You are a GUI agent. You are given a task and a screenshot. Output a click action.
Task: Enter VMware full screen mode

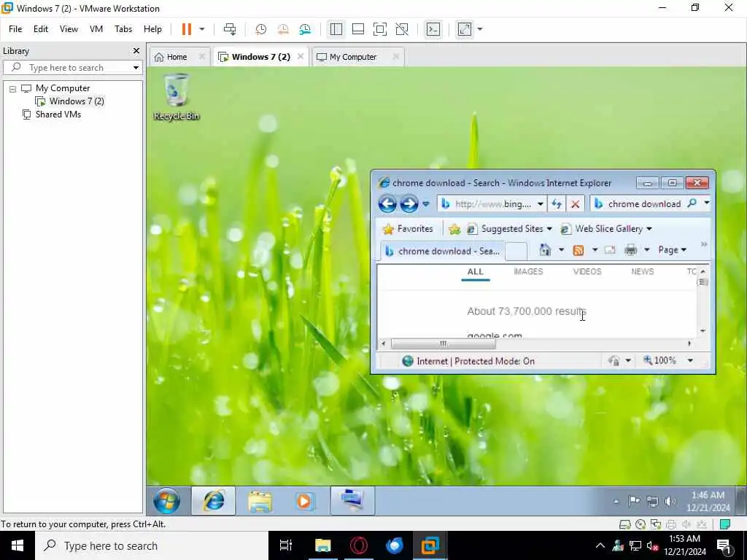pos(379,29)
